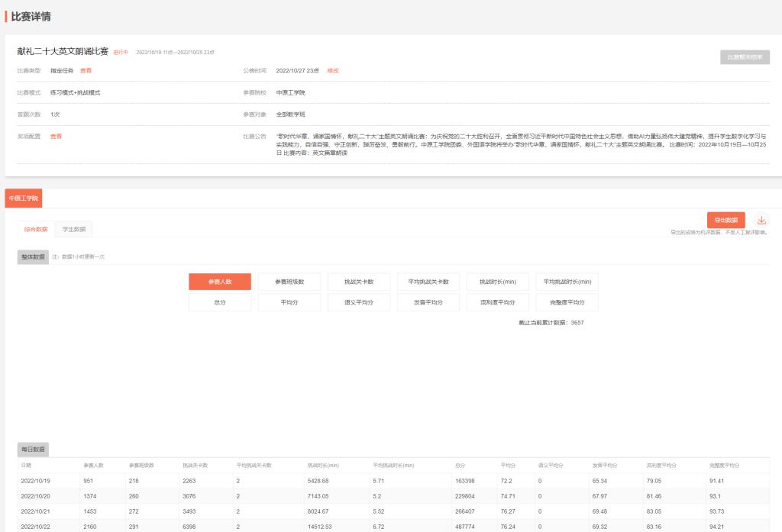
Task: Select the 每日数据 table tab
Action: tap(33, 449)
